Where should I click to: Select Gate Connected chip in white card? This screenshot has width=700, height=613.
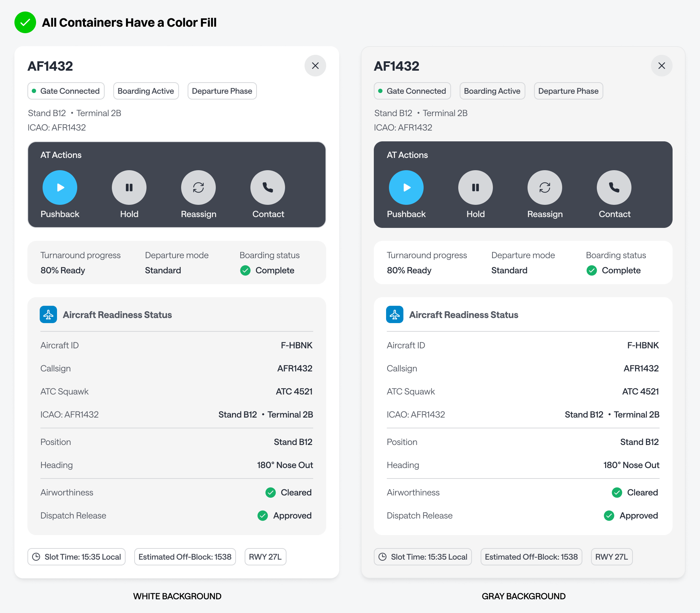pos(66,91)
